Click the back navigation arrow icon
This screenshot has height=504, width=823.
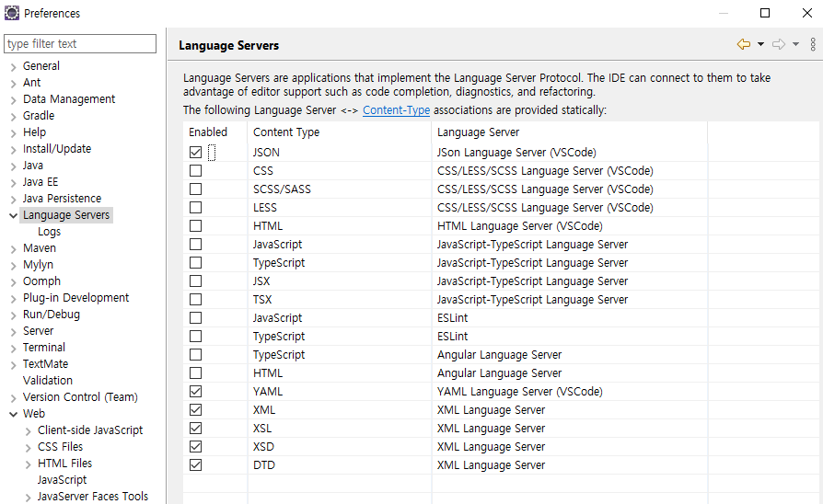(x=744, y=44)
